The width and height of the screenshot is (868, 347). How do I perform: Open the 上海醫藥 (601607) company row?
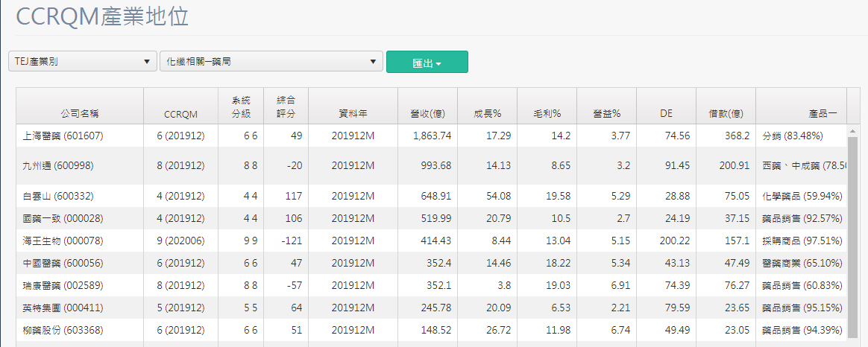coord(63,136)
